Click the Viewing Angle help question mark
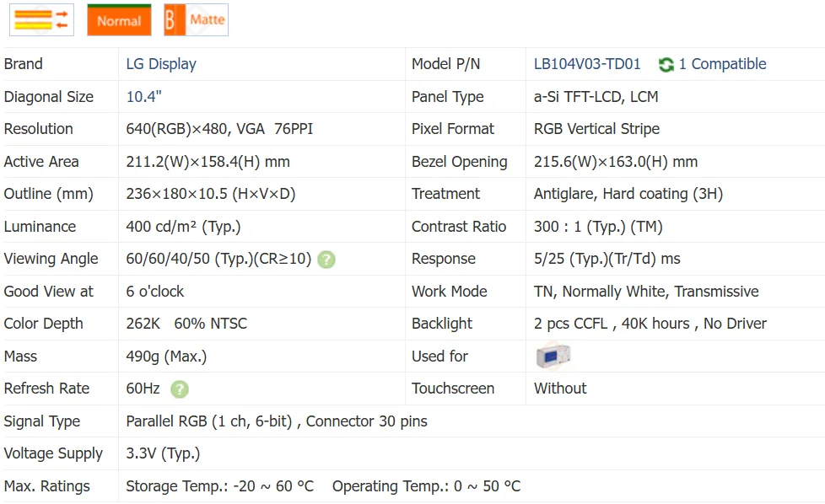Screen dimensions: 825x504 pyautogui.click(x=326, y=260)
